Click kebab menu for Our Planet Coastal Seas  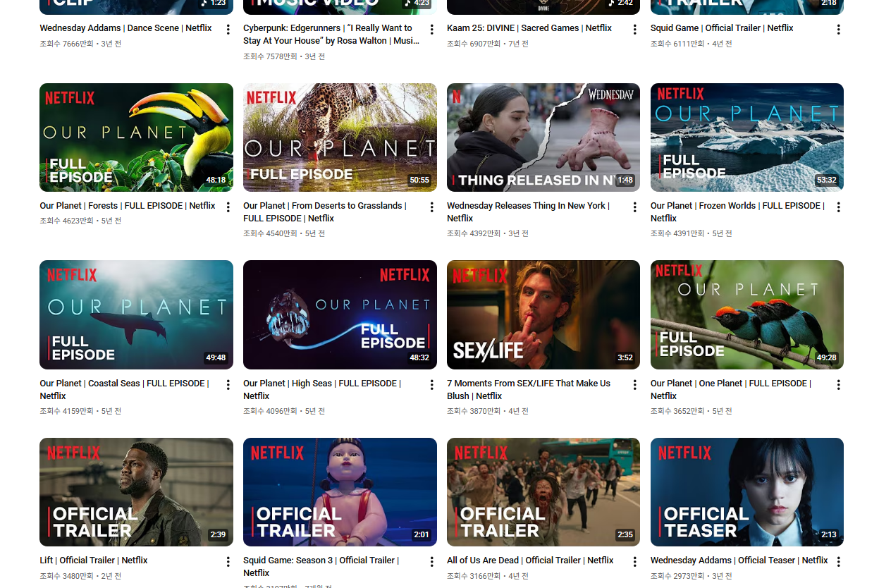[x=228, y=385]
